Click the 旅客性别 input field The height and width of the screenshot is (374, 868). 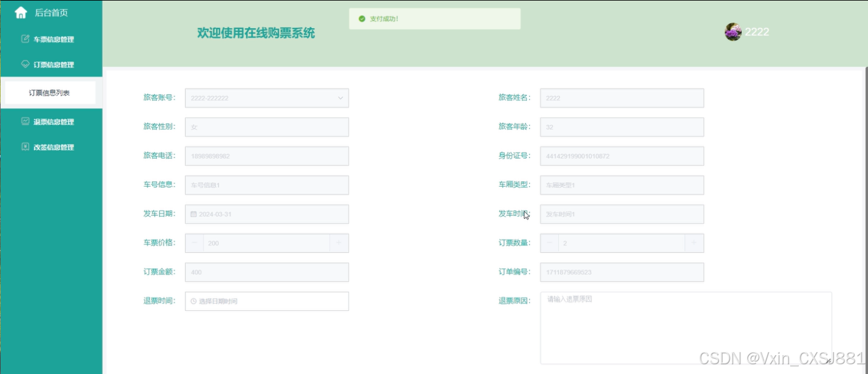[x=267, y=127]
